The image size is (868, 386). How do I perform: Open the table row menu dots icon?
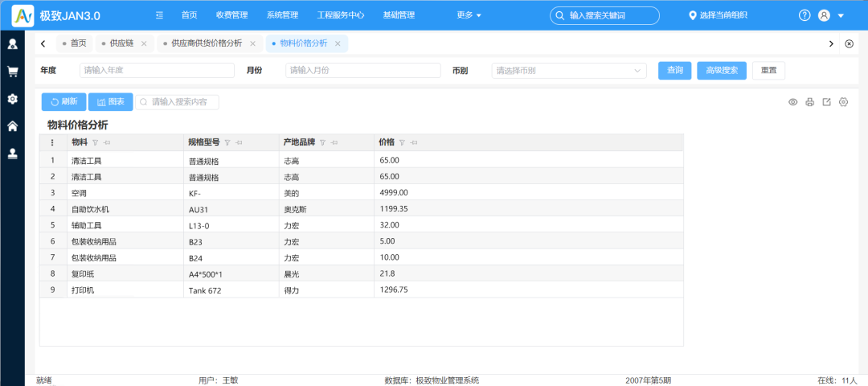(52, 143)
